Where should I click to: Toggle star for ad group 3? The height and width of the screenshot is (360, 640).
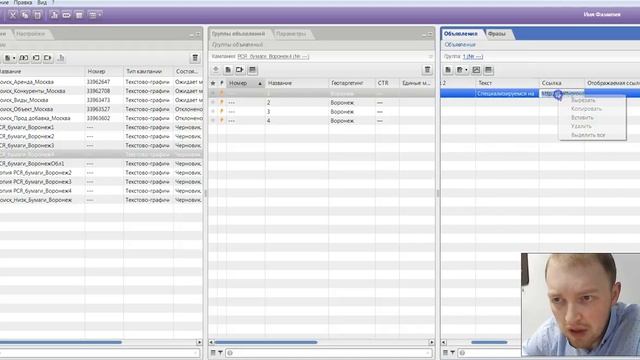pyautogui.click(x=213, y=111)
